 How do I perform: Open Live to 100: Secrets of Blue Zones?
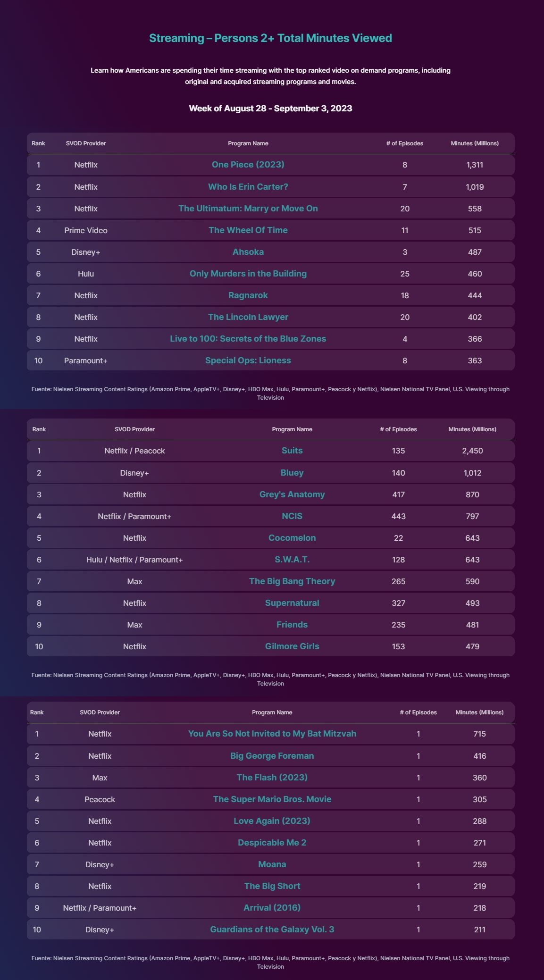pos(248,339)
